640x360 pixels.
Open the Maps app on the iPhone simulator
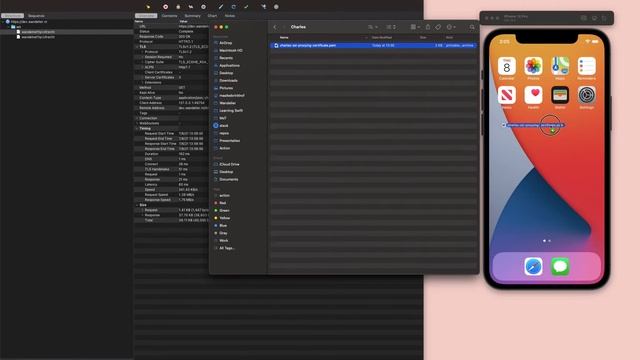click(x=560, y=66)
